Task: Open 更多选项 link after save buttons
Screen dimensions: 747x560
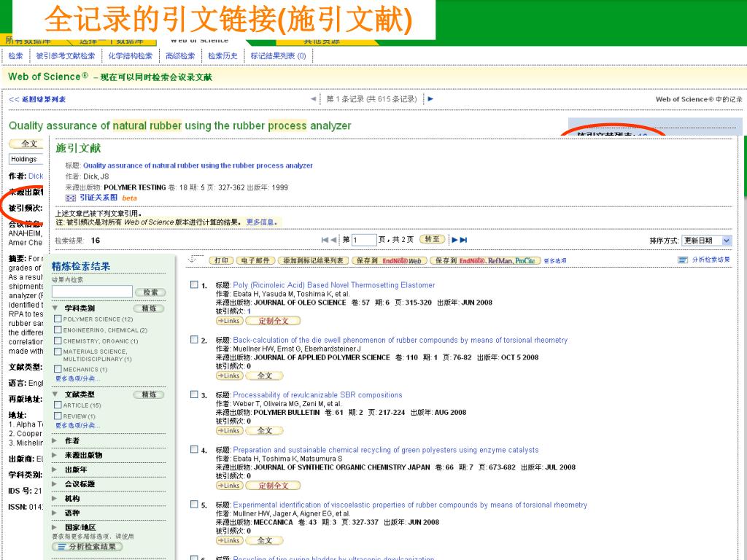Action: pyautogui.click(x=555, y=261)
